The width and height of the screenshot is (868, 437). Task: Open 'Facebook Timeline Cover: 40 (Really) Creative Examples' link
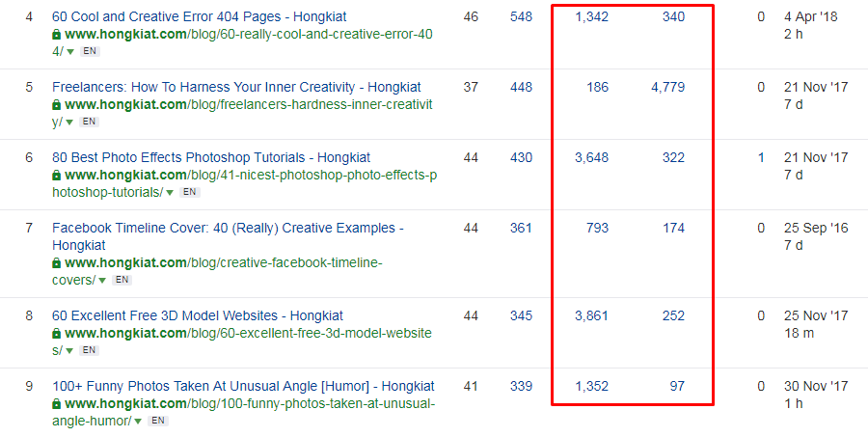coord(228,236)
